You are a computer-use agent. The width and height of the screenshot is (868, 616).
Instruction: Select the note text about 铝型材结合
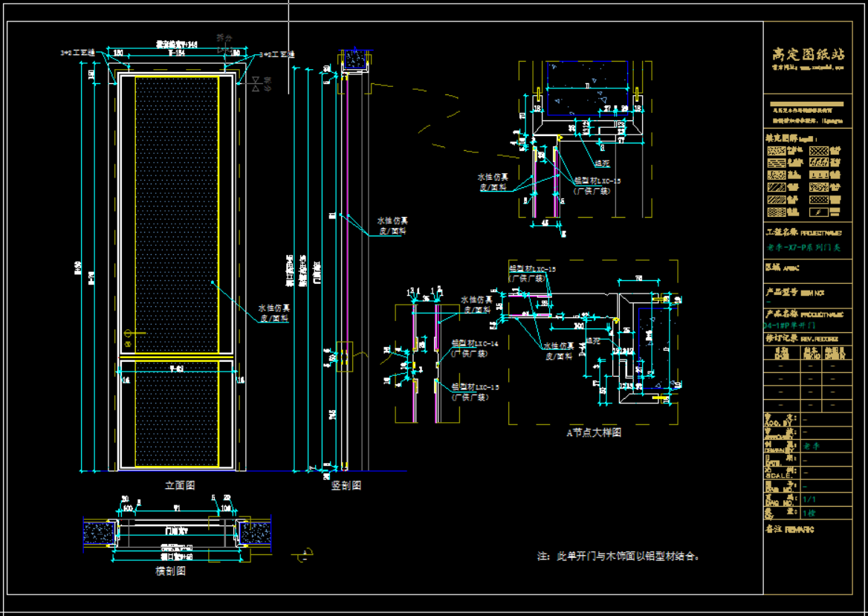(618, 556)
